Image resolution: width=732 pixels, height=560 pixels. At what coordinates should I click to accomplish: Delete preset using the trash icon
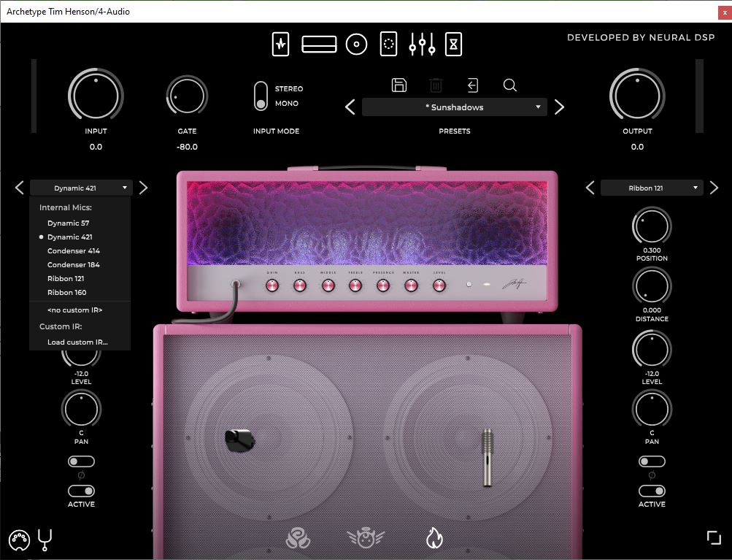[436, 85]
